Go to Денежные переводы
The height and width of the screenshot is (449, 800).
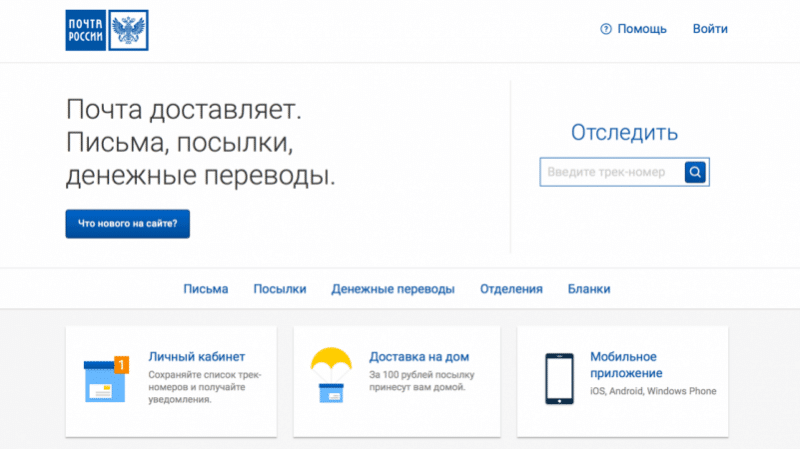pos(393,289)
